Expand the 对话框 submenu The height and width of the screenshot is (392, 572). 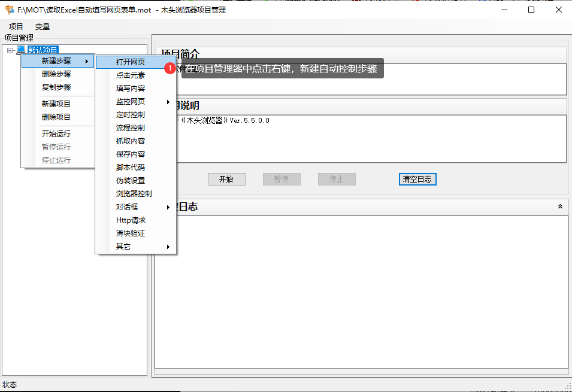click(x=168, y=206)
